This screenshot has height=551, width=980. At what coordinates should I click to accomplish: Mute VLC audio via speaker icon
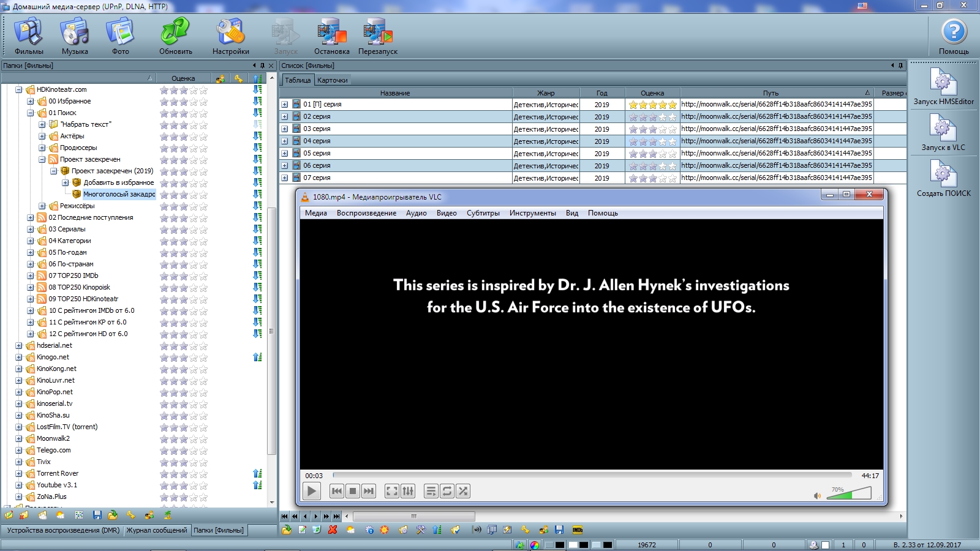click(x=817, y=495)
